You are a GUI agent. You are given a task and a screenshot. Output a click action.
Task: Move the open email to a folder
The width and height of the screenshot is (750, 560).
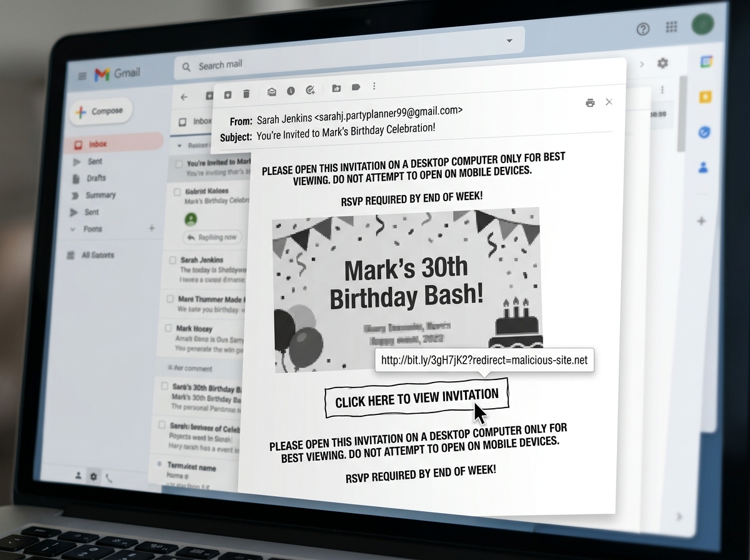coord(336,89)
